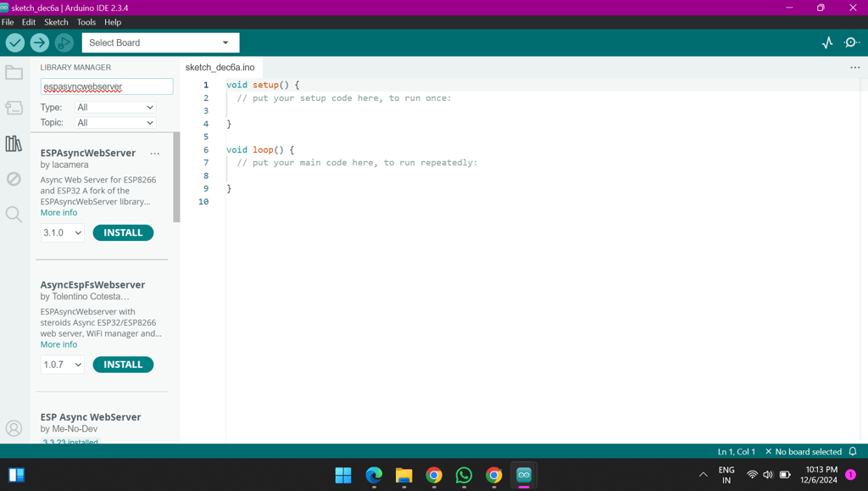
Task: Open the Topic filter dropdown
Action: coord(115,123)
